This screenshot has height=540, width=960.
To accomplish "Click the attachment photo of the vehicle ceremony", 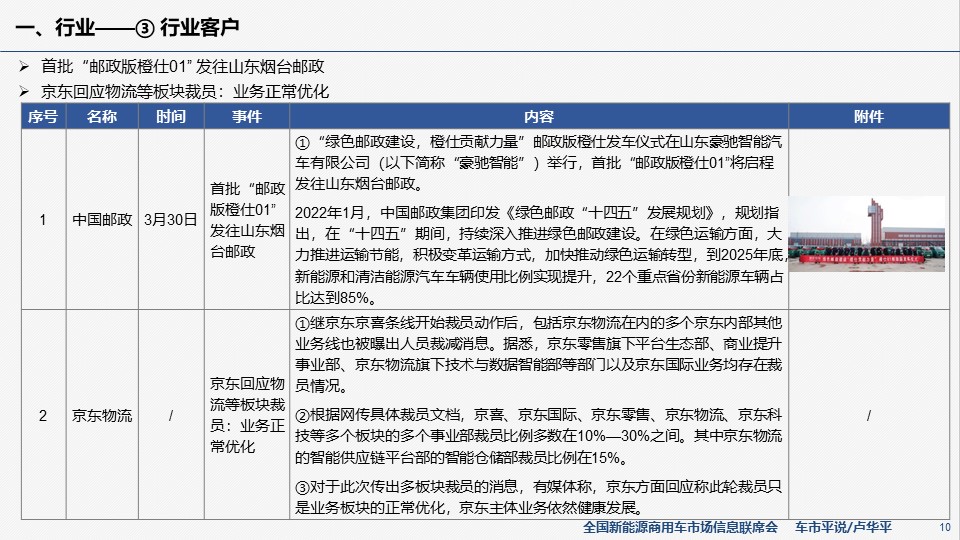I will click(866, 234).
